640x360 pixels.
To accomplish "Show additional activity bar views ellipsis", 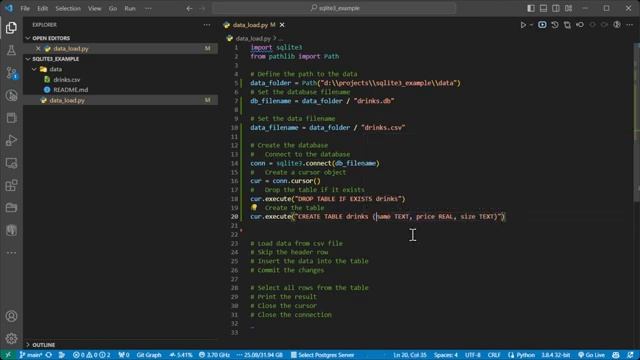I will coord(11,253).
